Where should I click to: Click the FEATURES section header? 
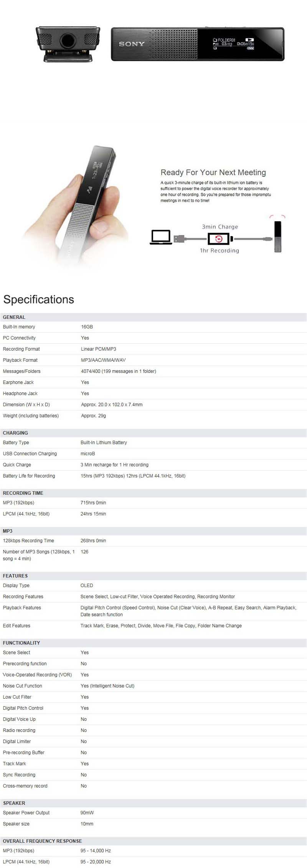pyautogui.click(x=15, y=576)
